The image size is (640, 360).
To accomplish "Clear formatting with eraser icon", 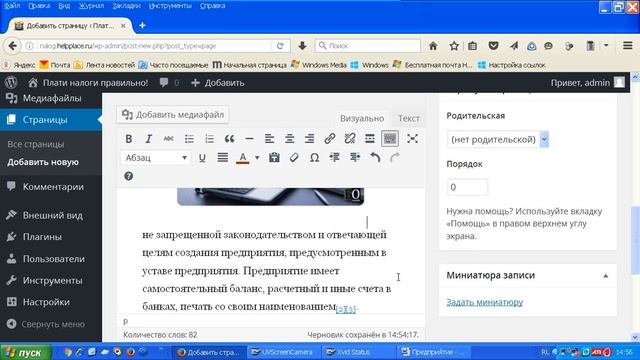I will click(x=294, y=158).
